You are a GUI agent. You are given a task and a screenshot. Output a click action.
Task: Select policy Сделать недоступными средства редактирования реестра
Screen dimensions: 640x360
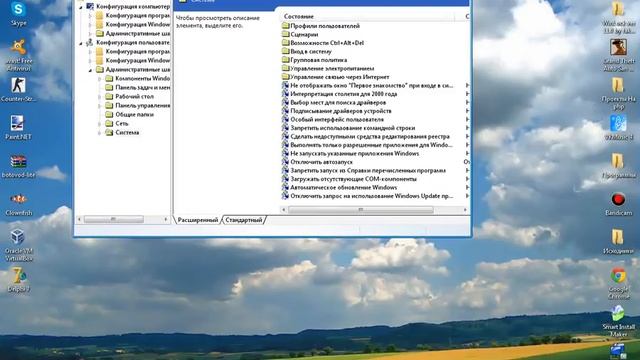tap(366, 136)
